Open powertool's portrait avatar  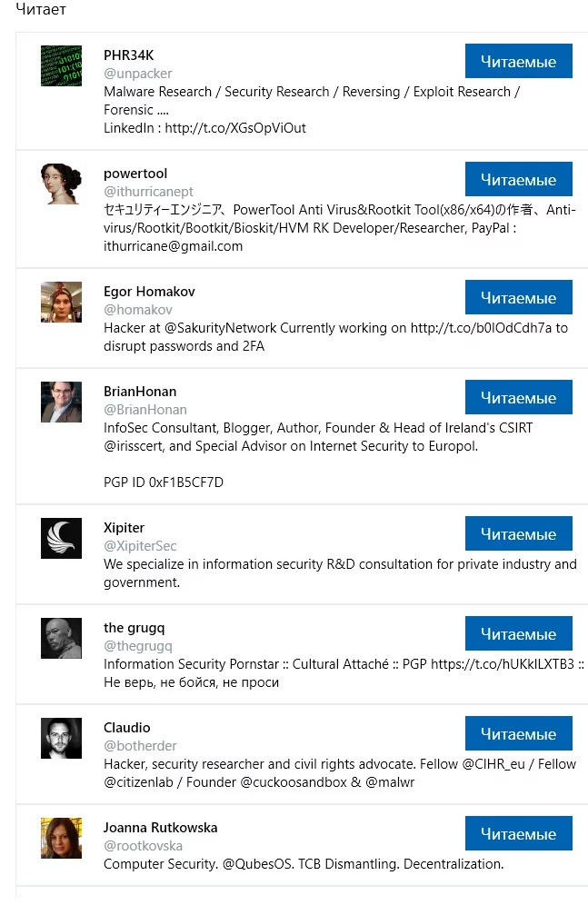(x=61, y=184)
